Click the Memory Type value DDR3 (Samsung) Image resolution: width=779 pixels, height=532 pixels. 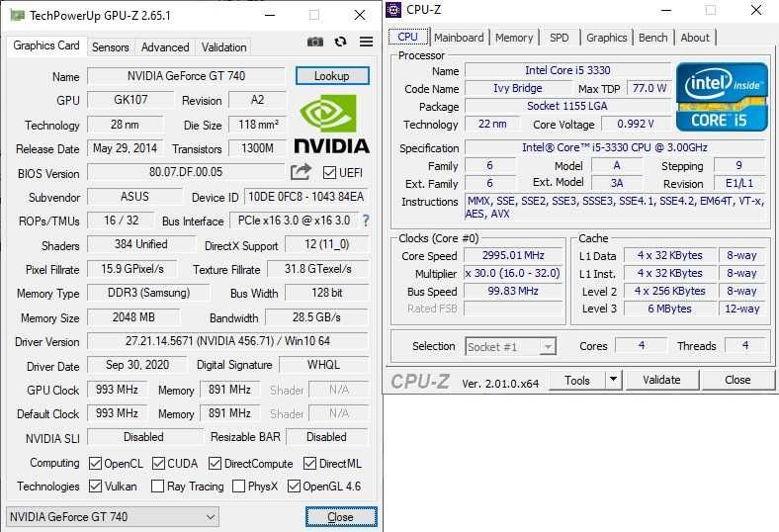coord(148,293)
